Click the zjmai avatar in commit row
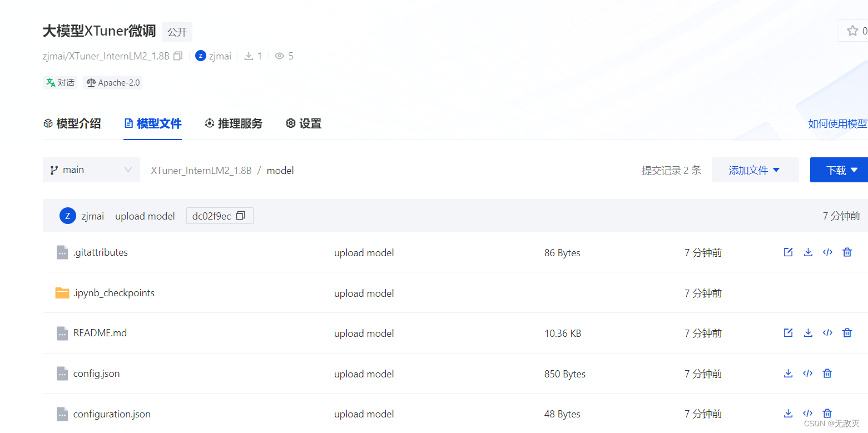Viewport: 868px width, 433px height. pos(68,216)
